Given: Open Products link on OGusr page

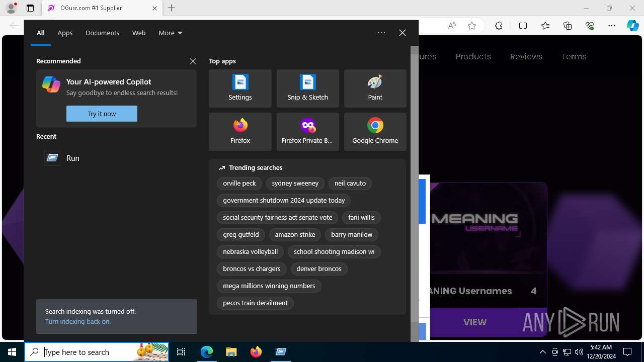Looking at the screenshot, I should (473, 57).
